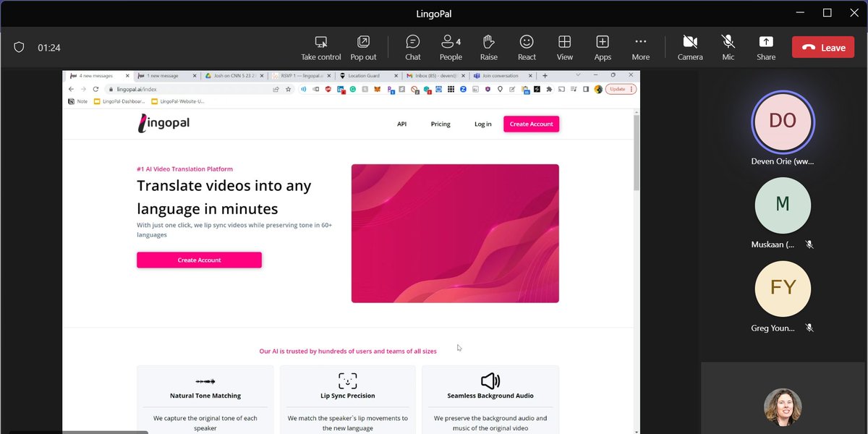Viewport: 868px width, 434px height.
Task: Switch to '1 new message' browser tab
Action: pyautogui.click(x=166, y=75)
